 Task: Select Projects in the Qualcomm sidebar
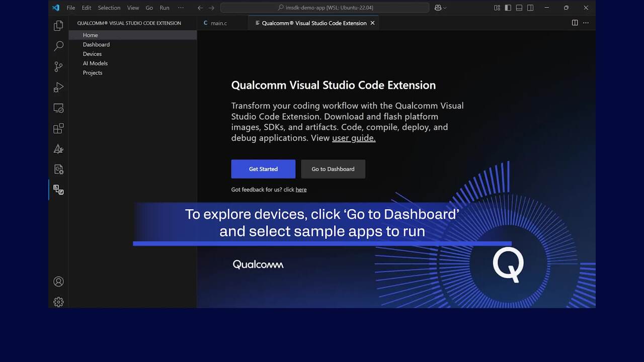tap(133, 72)
